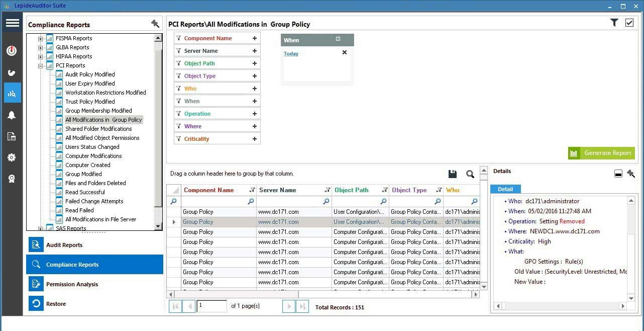Switch to Audit Reports section
Viewport: 644px width, 331px height.
[x=95, y=245]
